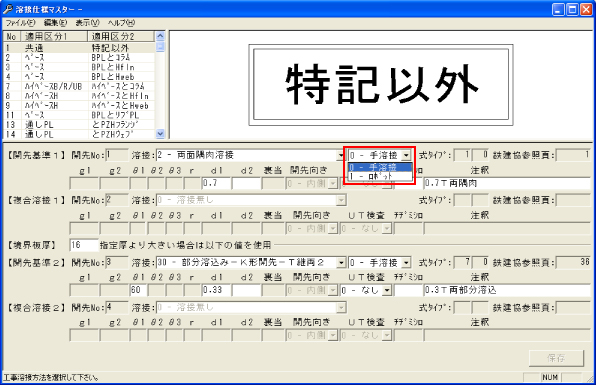Viewport: 596px width, 385px height.
Task: Click the d1 field with value 0.7
Action: click(x=217, y=183)
